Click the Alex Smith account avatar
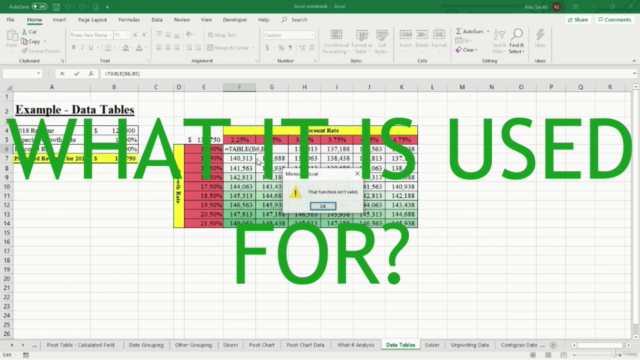Image resolution: width=640 pixels, height=360 pixels. [556, 7]
